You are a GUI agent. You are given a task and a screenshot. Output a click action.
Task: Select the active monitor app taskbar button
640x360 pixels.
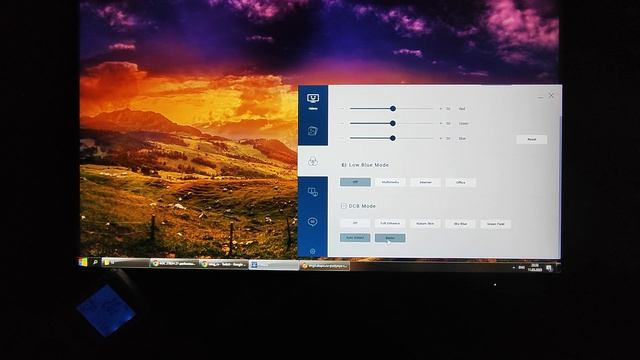tap(274, 265)
